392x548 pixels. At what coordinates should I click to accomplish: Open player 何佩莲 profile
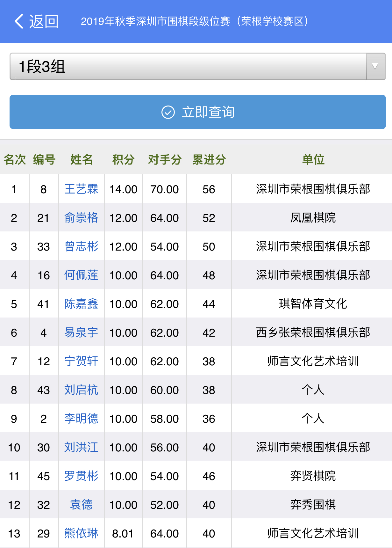(81, 275)
